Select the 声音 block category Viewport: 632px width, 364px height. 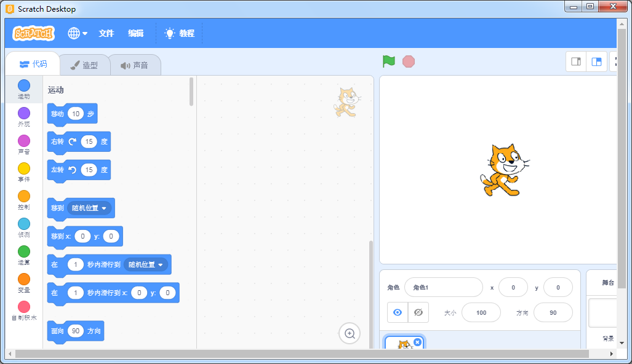pos(24,144)
